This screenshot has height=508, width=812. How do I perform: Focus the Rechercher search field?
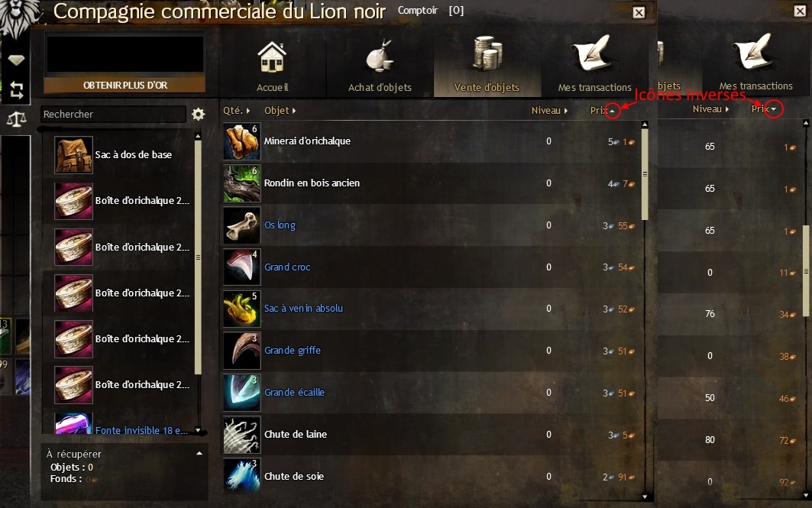[x=113, y=114]
